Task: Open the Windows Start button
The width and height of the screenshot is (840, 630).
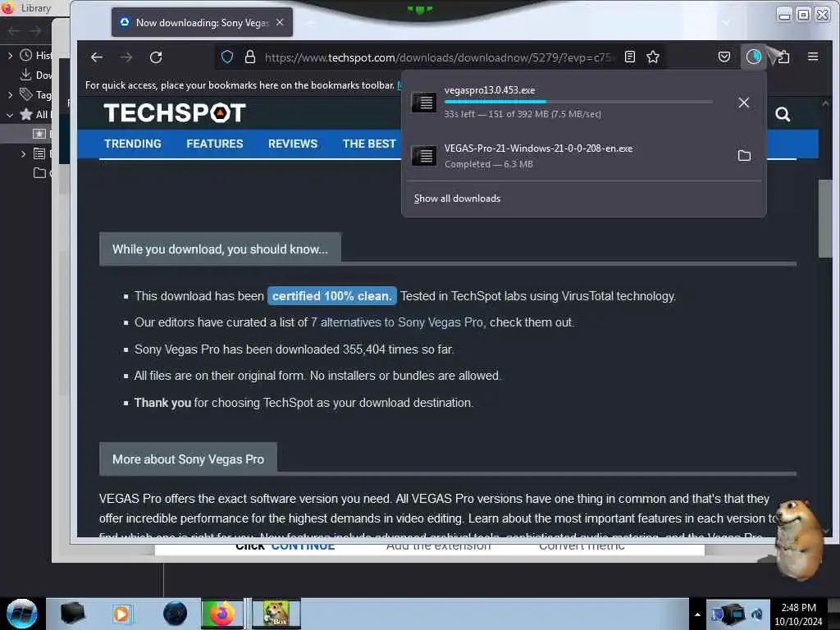Action: (22, 614)
